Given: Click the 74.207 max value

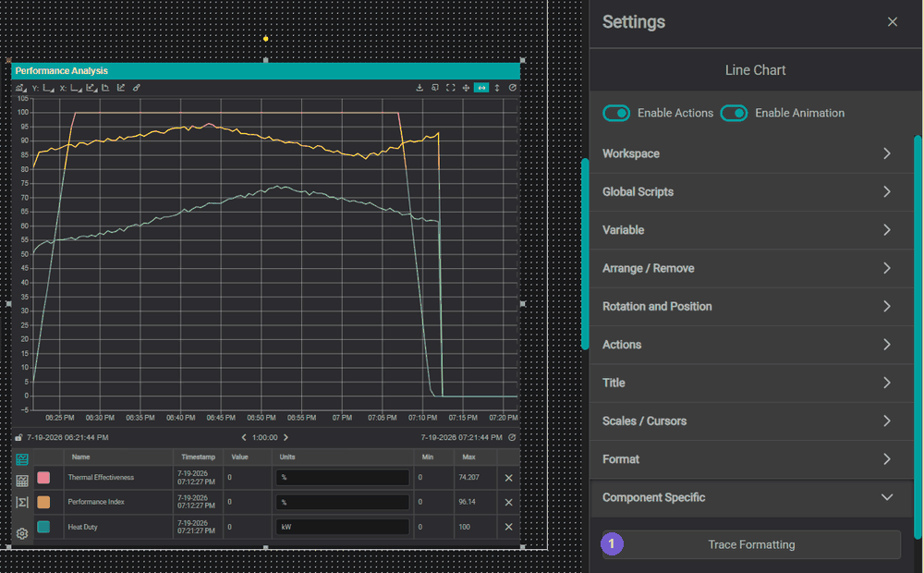Looking at the screenshot, I should pos(469,478).
